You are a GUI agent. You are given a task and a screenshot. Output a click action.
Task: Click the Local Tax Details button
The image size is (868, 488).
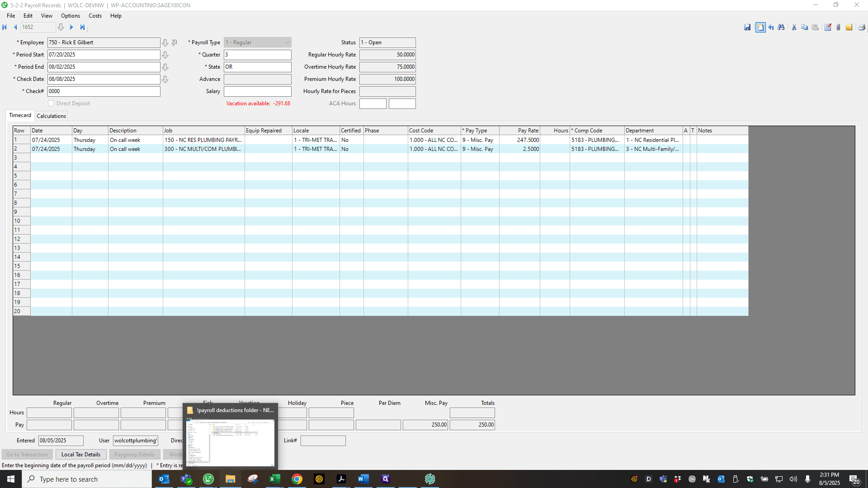pyautogui.click(x=81, y=455)
